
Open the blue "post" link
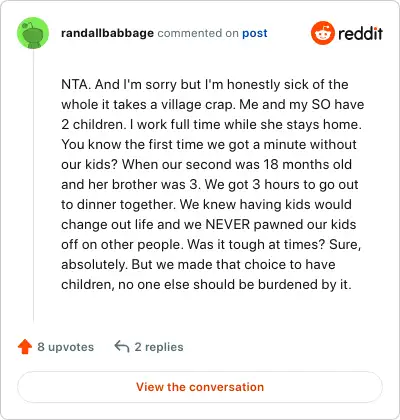tap(255, 33)
